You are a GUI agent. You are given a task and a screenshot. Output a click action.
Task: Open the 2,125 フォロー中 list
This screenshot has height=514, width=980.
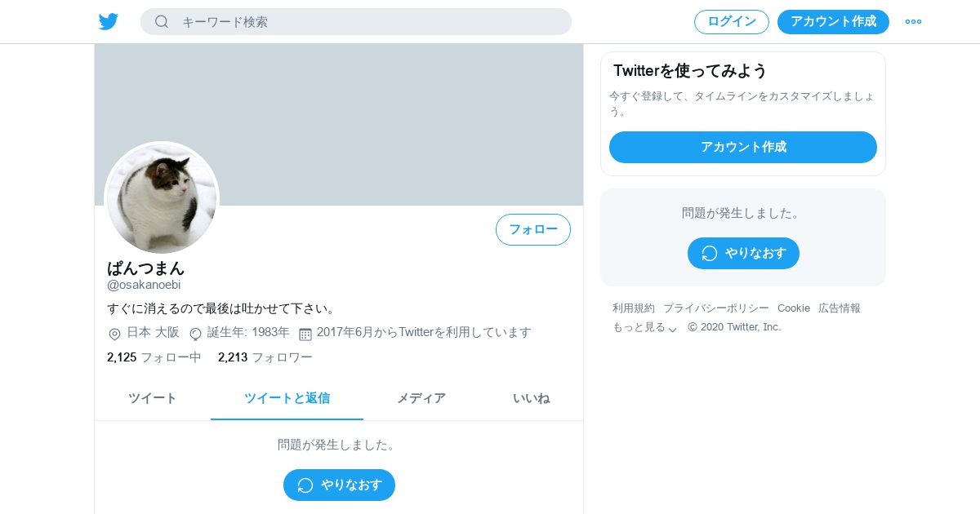154,357
